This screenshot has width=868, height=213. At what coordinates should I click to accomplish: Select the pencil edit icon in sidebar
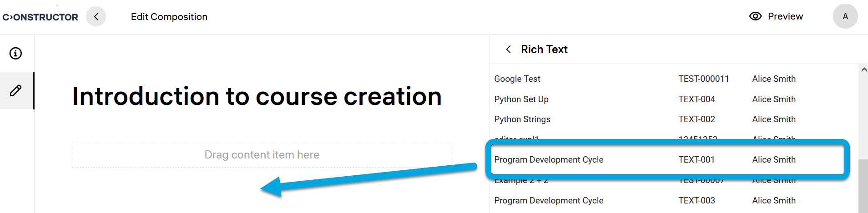[x=16, y=90]
